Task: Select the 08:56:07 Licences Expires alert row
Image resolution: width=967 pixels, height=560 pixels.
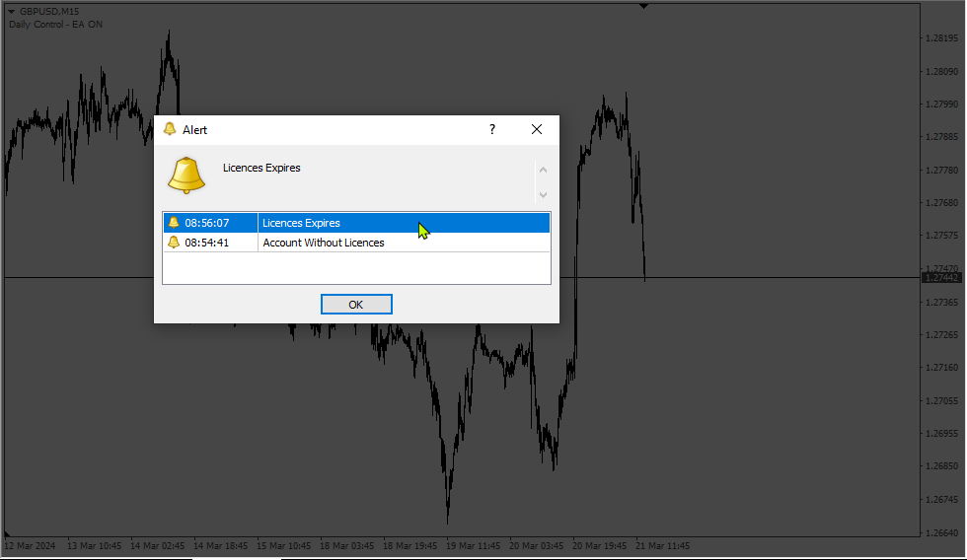Action: 356,223
